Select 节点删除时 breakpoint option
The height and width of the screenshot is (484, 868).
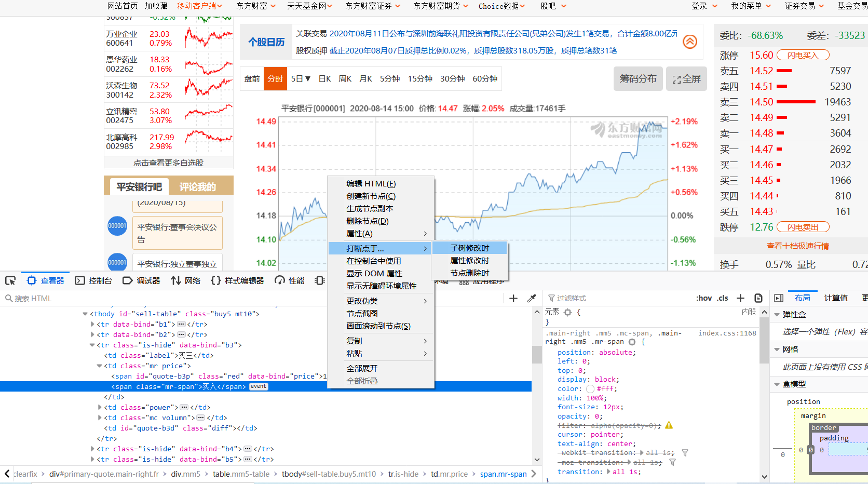(x=469, y=273)
